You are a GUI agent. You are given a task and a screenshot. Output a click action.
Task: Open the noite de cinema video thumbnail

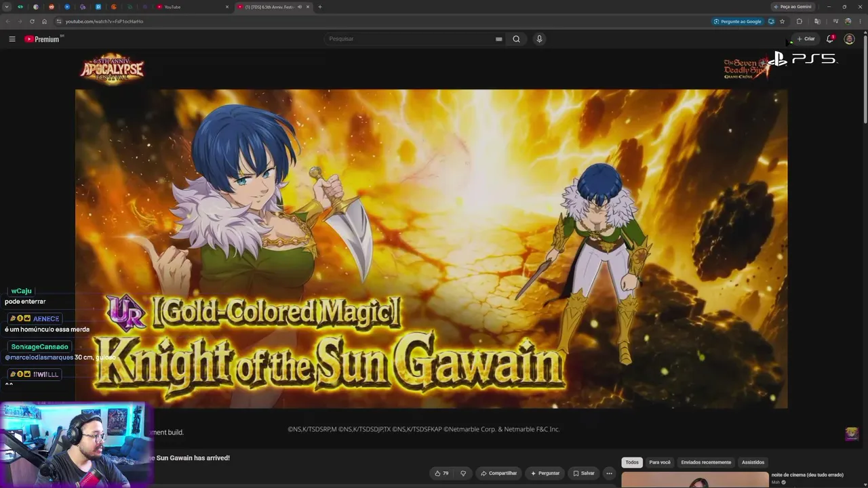(694, 480)
